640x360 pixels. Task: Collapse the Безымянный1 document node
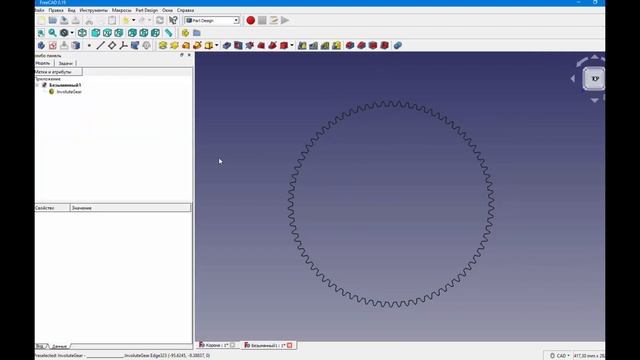click(38, 85)
